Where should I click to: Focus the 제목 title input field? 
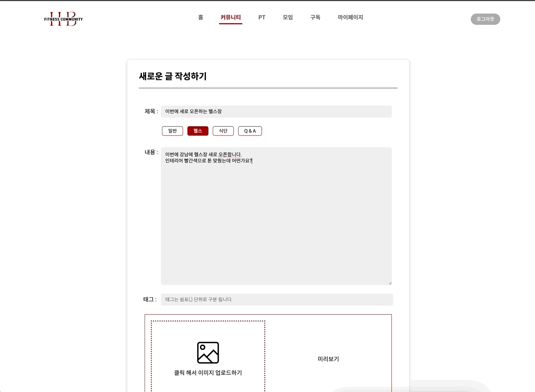click(x=276, y=112)
